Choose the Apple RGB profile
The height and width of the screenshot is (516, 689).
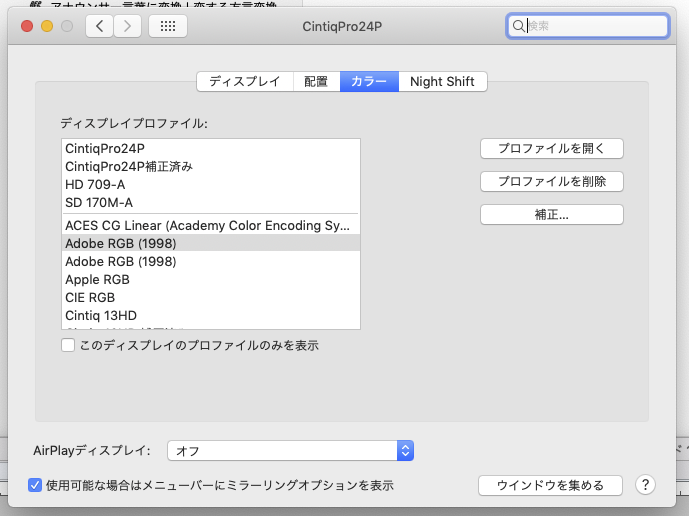point(97,280)
